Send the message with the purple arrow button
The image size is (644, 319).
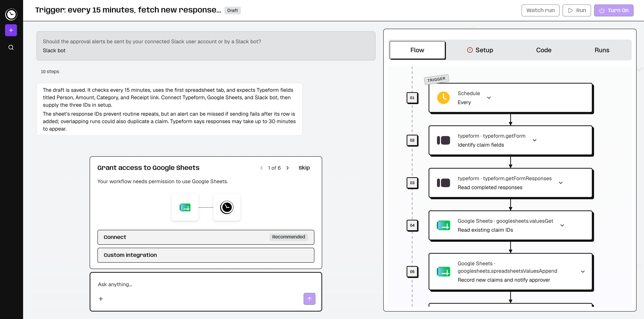tap(310, 299)
